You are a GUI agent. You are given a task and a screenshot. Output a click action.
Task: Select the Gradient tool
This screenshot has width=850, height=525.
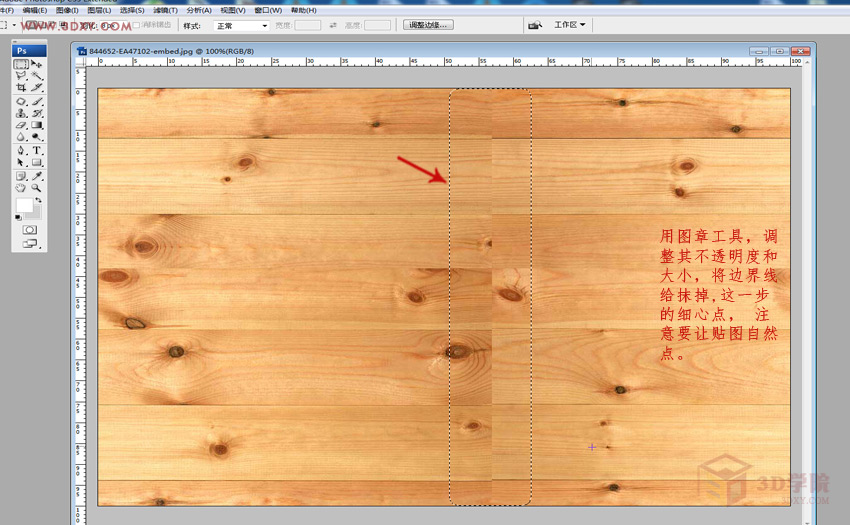pos(37,125)
